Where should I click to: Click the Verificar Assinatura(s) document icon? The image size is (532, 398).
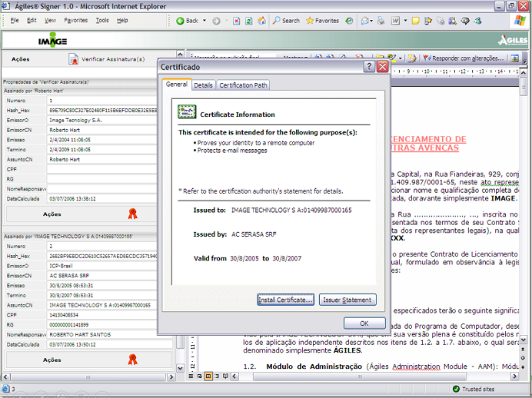coord(73,59)
